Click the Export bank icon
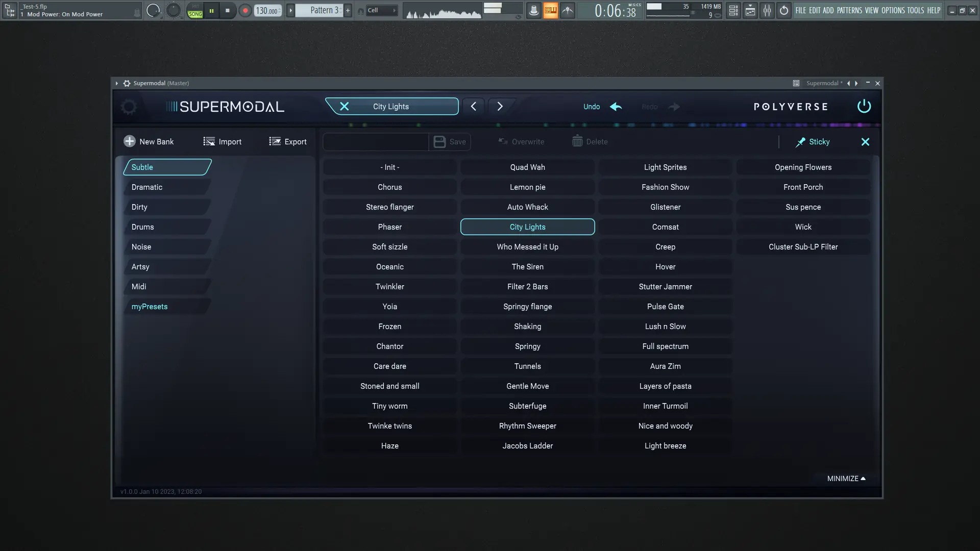This screenshot has height=551, width=980. pyautogui.click(x=275, y=141)
